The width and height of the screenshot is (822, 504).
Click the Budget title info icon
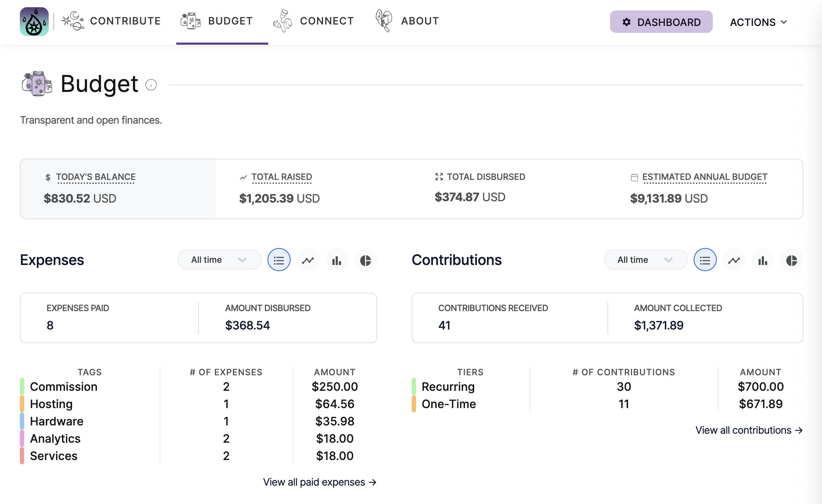(151, 85)
